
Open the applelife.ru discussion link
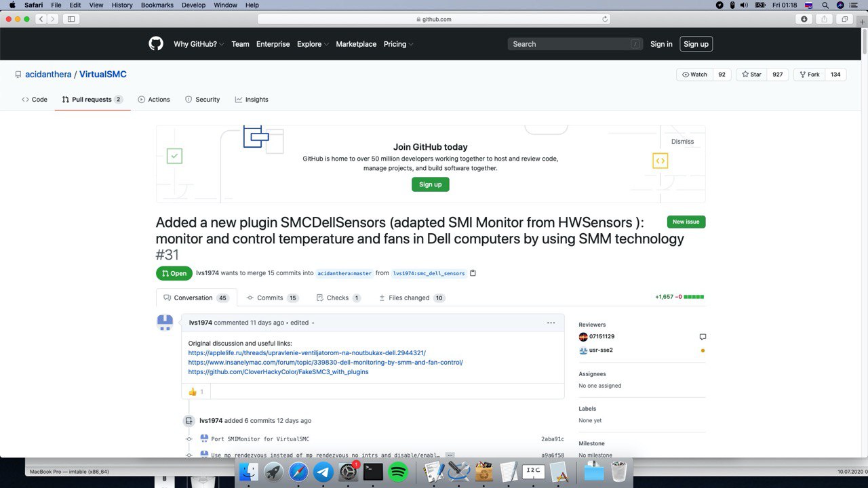click(307, 353)
